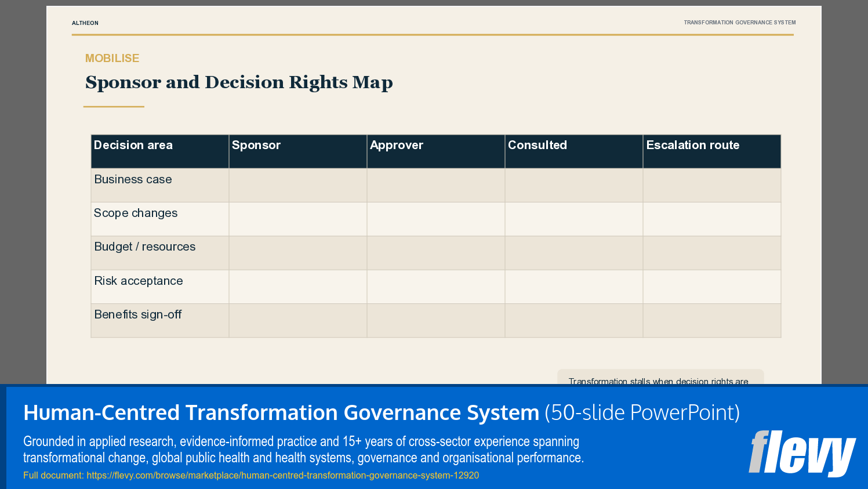868x489 pixels.
Task: Click 'TRANSFORMATION GOVERNANCE SYSTEM' header text
Action: point(739,23)
